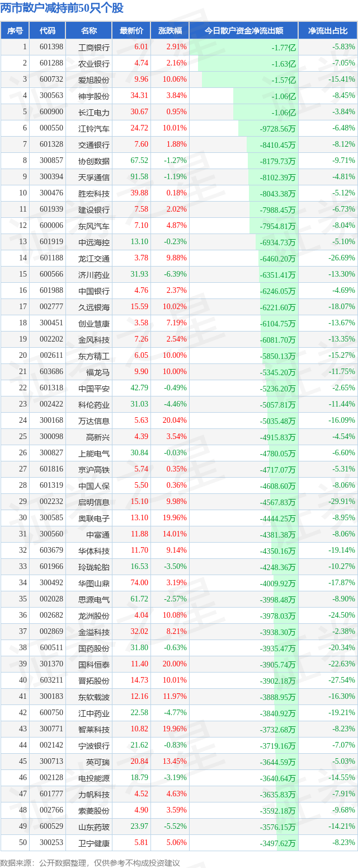Select stock name 金风科技
Screen dimensions: 358x868
click(x=94, y=340)
